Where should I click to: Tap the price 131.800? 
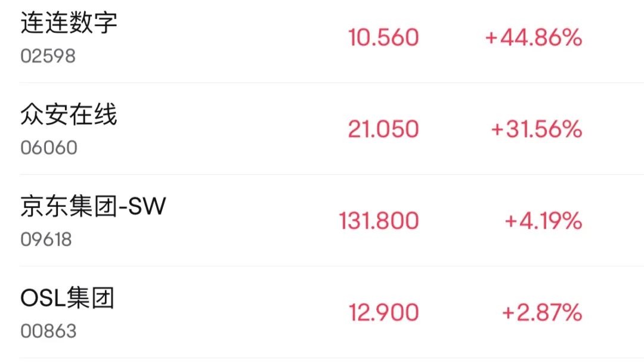(x=379, y=221)
